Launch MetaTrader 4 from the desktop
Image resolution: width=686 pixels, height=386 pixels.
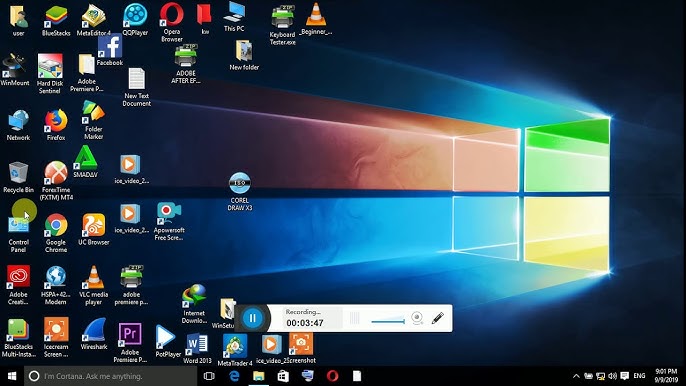coord(235,350)
